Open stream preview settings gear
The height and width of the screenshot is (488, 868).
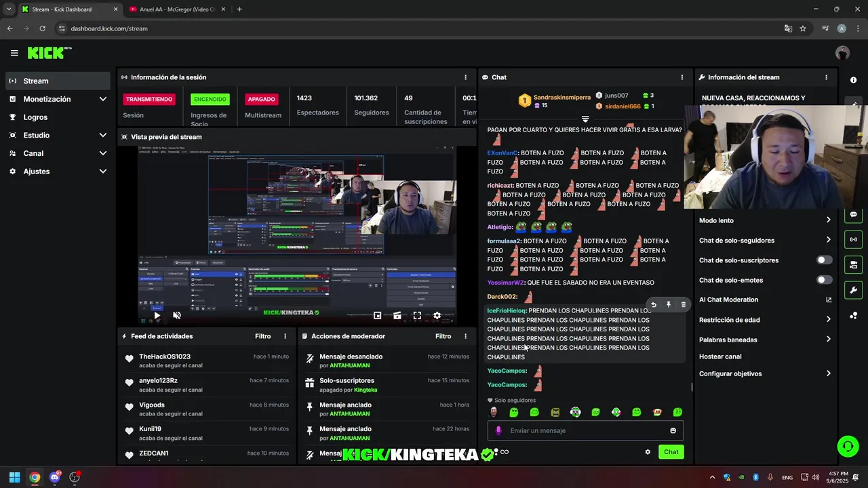437,315
